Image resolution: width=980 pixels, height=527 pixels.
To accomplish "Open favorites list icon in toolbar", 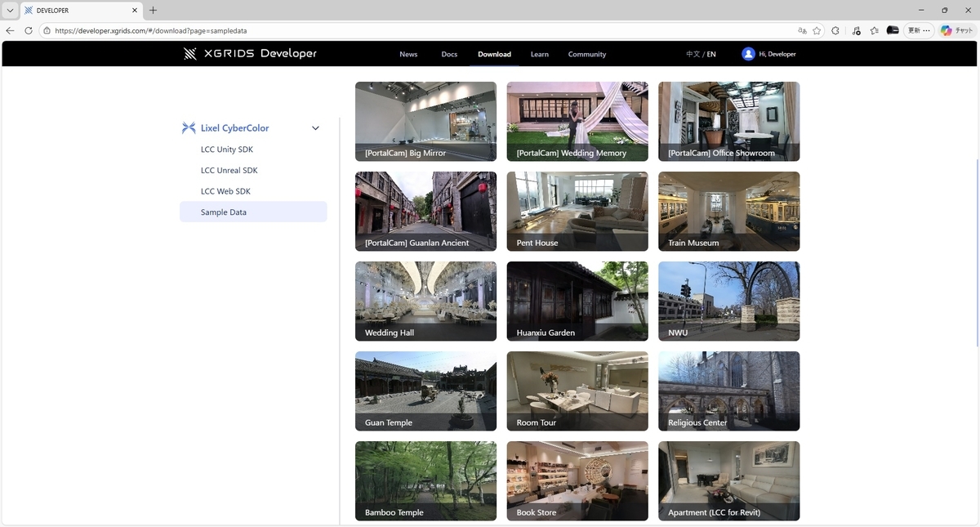I will (875, 30).
